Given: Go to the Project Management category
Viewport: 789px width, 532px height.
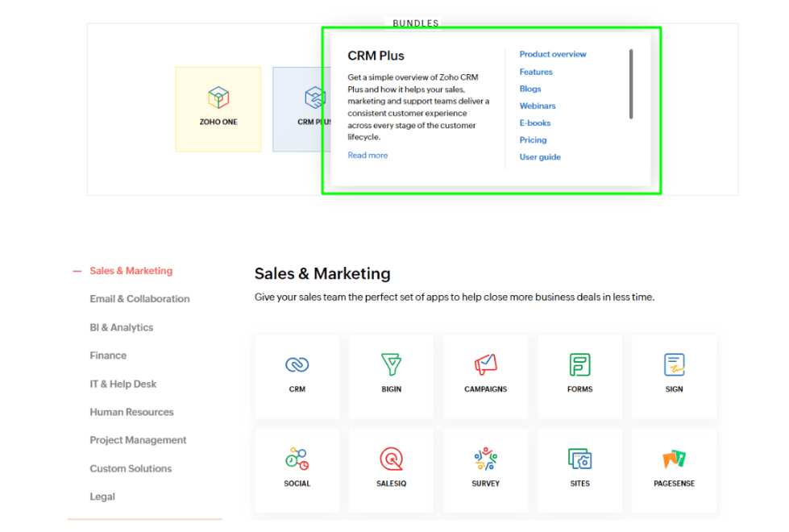Looking at the screenshot, I should click(138, 440).
